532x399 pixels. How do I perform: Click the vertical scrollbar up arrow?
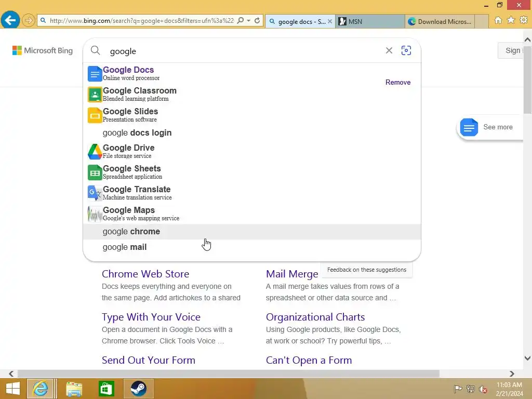point(527,39)
